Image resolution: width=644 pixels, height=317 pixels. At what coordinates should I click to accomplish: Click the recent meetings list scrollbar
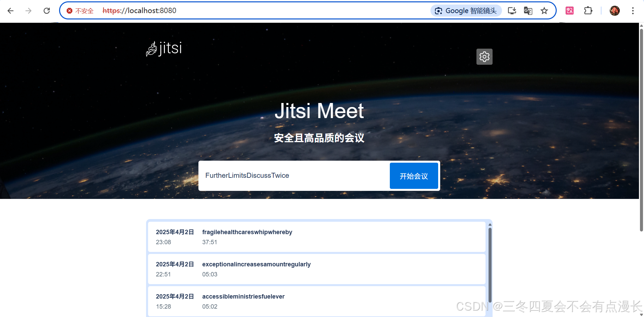490,265
